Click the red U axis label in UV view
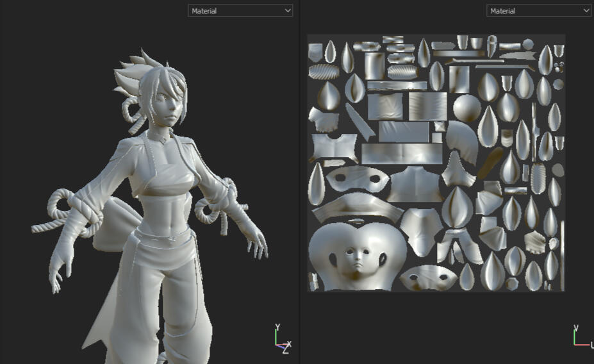The image size is (594, 364). pos(591,346)
